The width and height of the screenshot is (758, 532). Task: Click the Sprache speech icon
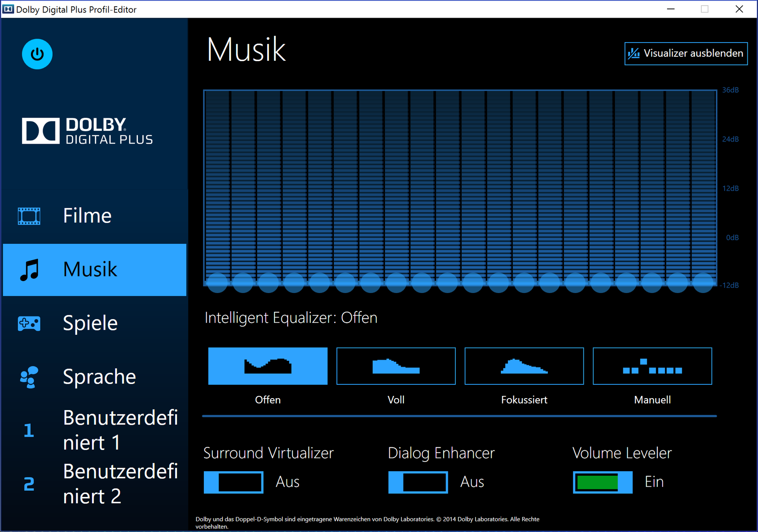pyautogui.click(x=29, y=377)
